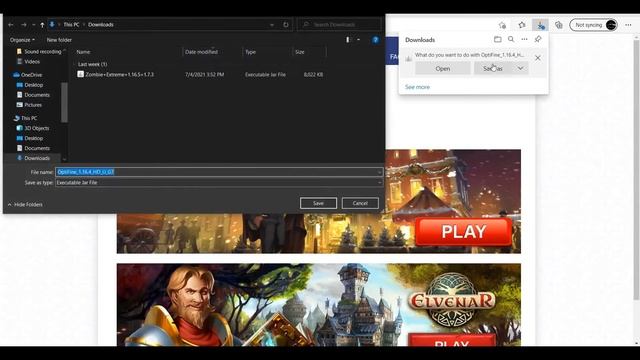This screenshot has width=640, height=360.
Task: Click the 7/4/2021 3:52 PM date cell
Action: click(204, 75)
